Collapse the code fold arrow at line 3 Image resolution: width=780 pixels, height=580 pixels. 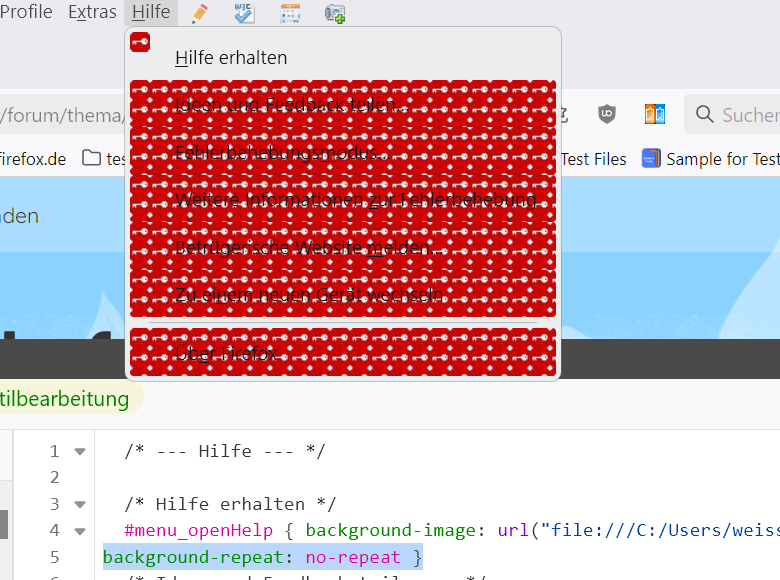tap(80, 504)
